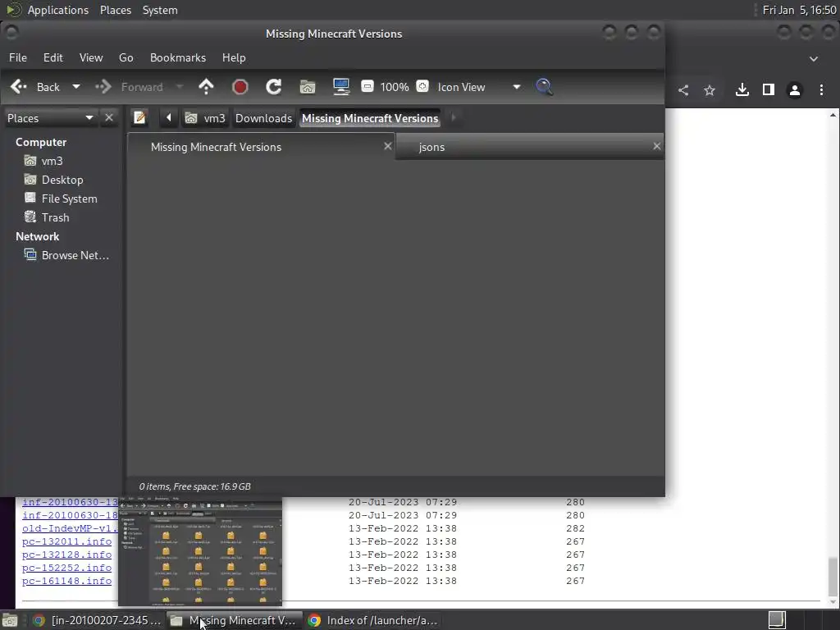
Task: Navigate to Downloads in path bar
Action: [263, 118]
